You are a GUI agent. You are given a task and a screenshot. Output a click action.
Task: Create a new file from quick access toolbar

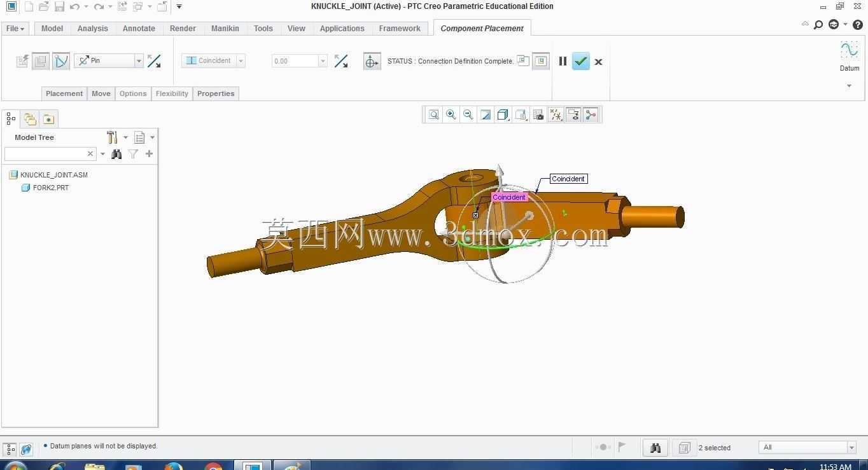pos(29,7)
